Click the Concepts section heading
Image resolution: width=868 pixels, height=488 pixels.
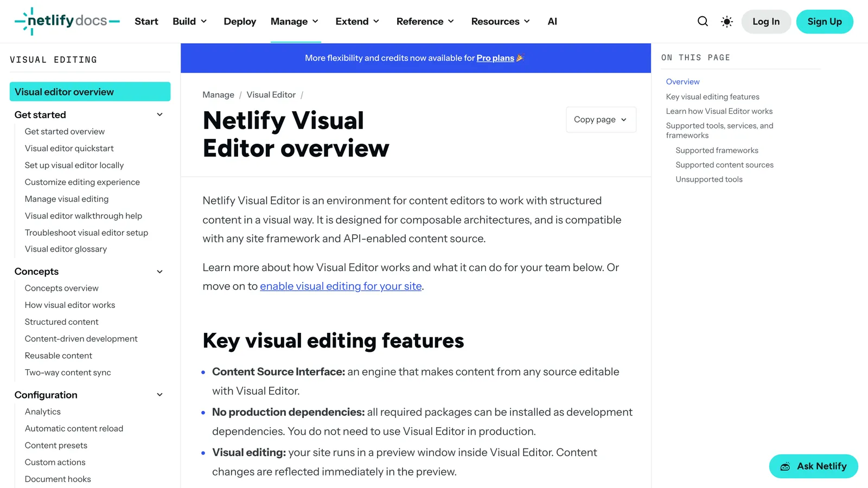[x=36, y=272]
